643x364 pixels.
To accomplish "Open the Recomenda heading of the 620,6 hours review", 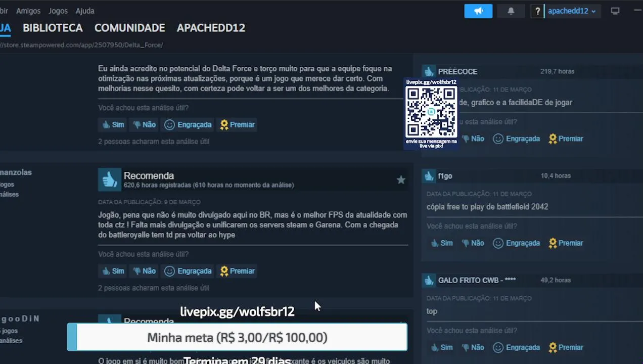I will click(x=149, y=176).
